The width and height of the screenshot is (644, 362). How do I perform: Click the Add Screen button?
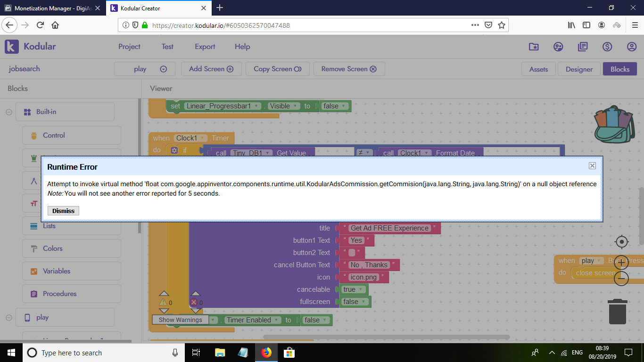pos(211,69)
